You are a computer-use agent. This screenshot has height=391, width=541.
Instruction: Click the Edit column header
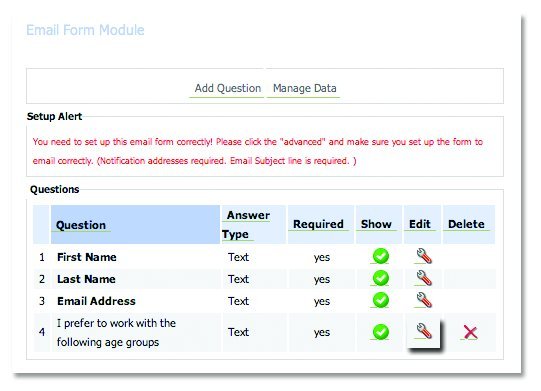(x=420, y=224)
